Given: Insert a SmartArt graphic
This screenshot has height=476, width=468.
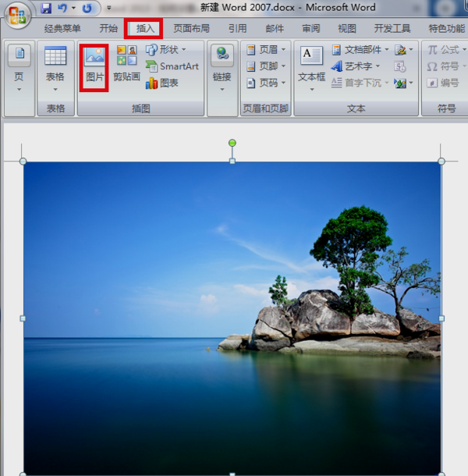Looking at the screenshot, I should point(172,66).
